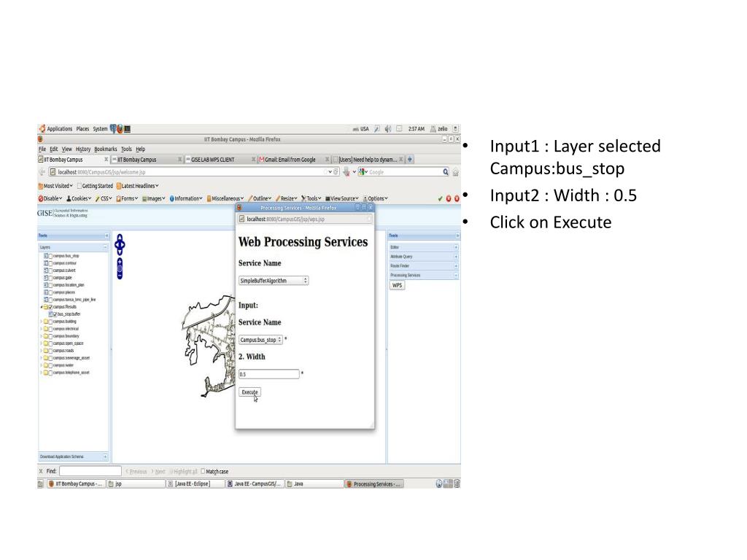747x560 pixels.
Task: Collapse the left Tools panel
Action: coord(107,236)
